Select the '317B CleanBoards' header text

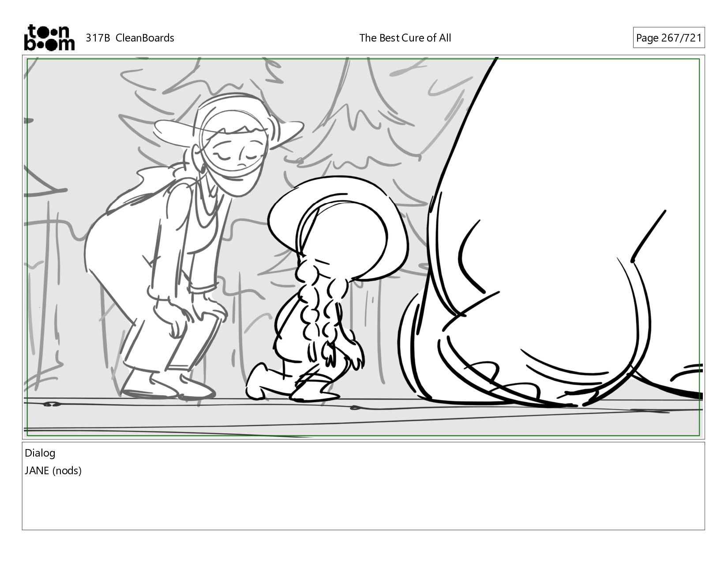tap(130, 38)
